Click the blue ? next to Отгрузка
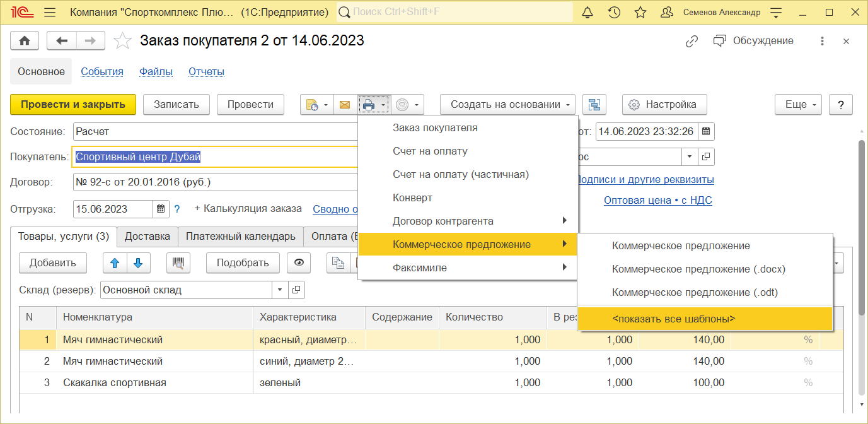The height and width of the screenshot is (424, 868). (x=177, y=209)
